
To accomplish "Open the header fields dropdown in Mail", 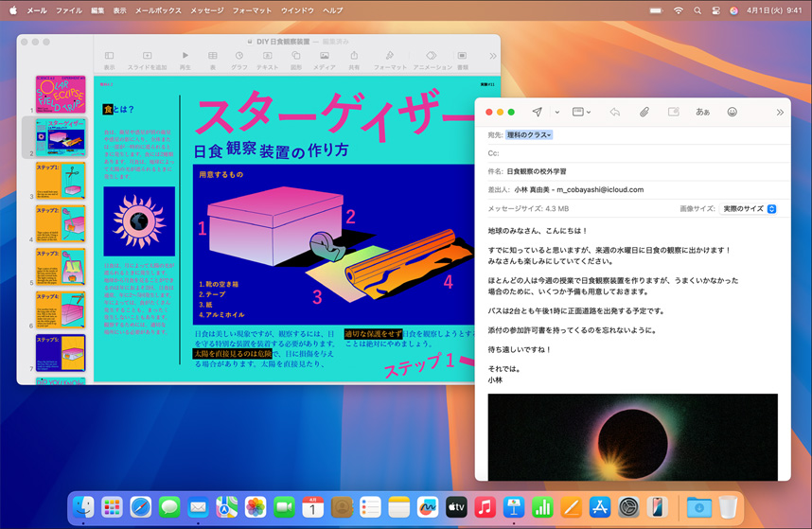I will tap(581, 112).
